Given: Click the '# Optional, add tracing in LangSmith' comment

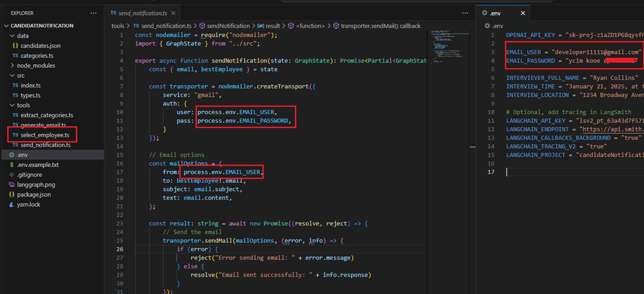Looking at the screenshot, I should (569, 112).
